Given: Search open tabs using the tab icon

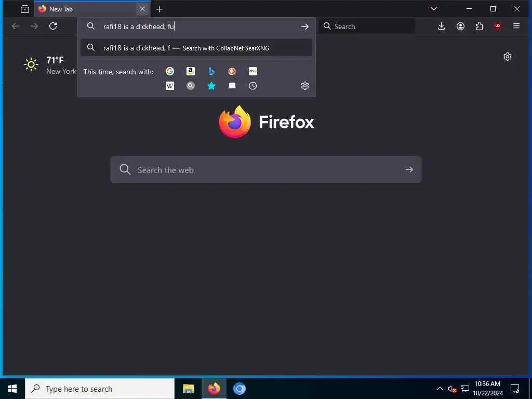Looking at the screenshot, I should (x=232, y=86).
